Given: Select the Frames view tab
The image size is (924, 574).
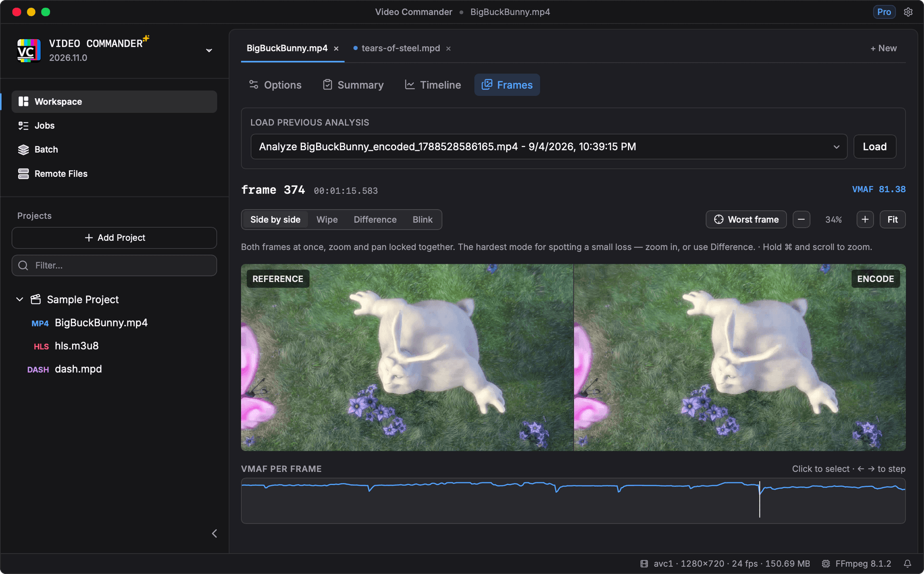Looking at the screenshot, I should click(x=507, y=85).
